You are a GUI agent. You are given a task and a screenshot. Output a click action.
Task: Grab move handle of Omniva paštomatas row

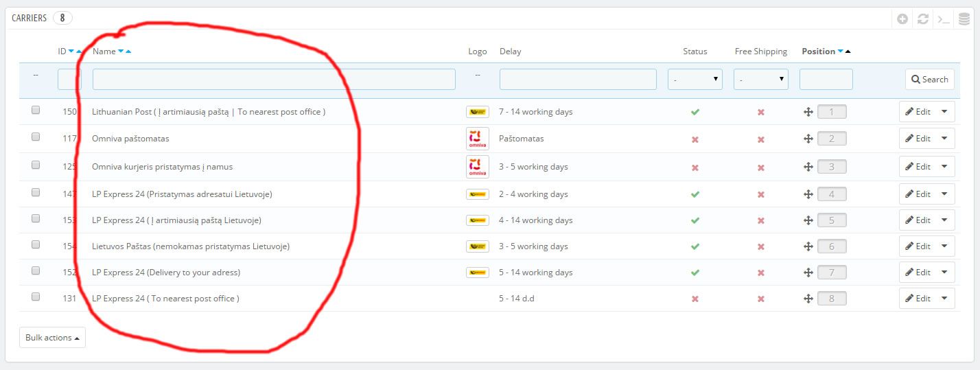[x=808, y=139]
